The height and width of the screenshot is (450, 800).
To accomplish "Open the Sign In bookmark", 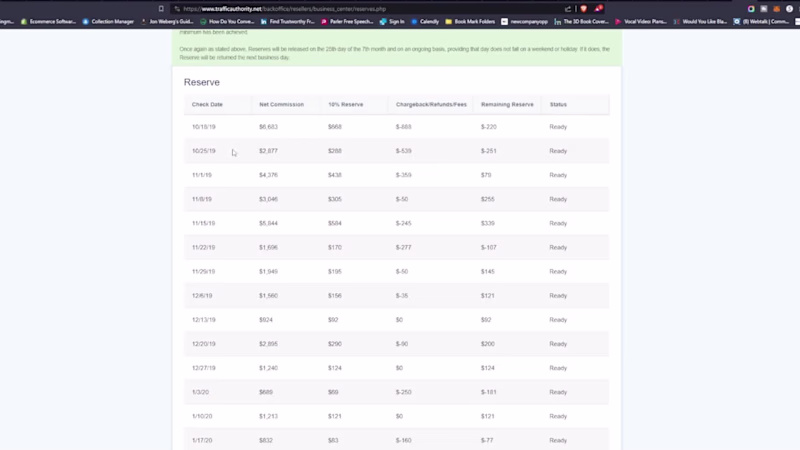I will point(392,21).
